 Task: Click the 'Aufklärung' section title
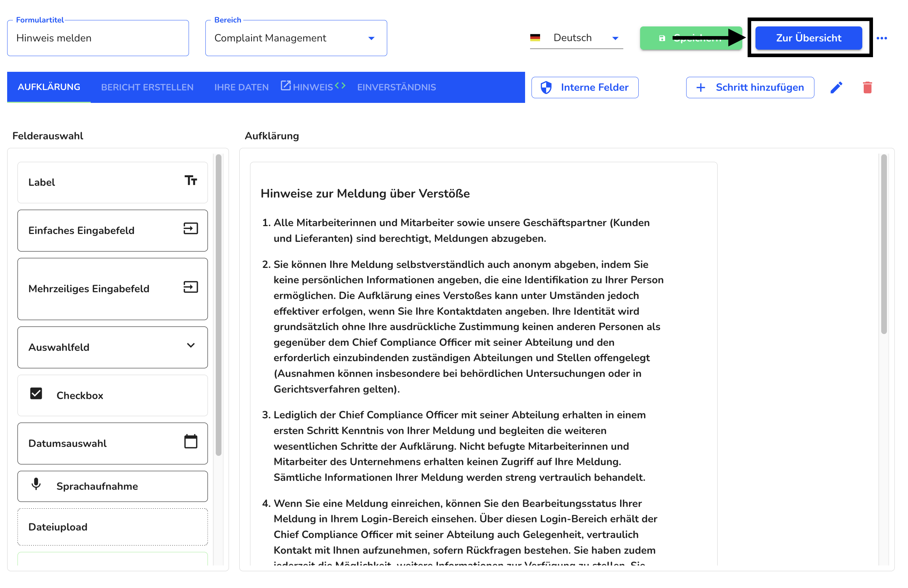pyautogui.click(x=271, y=136)
